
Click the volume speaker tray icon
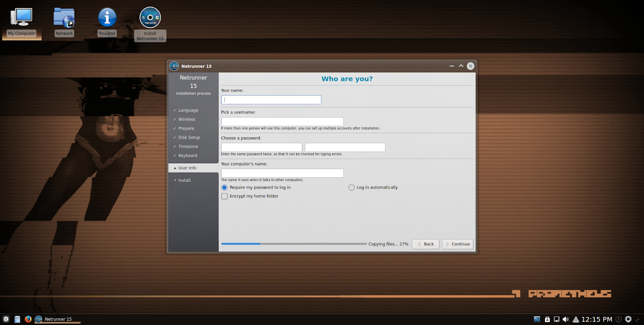tap(566, 319)
